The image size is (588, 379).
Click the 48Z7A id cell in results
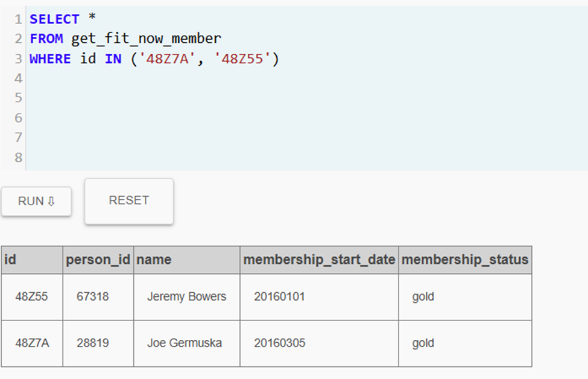click(32, 343)
